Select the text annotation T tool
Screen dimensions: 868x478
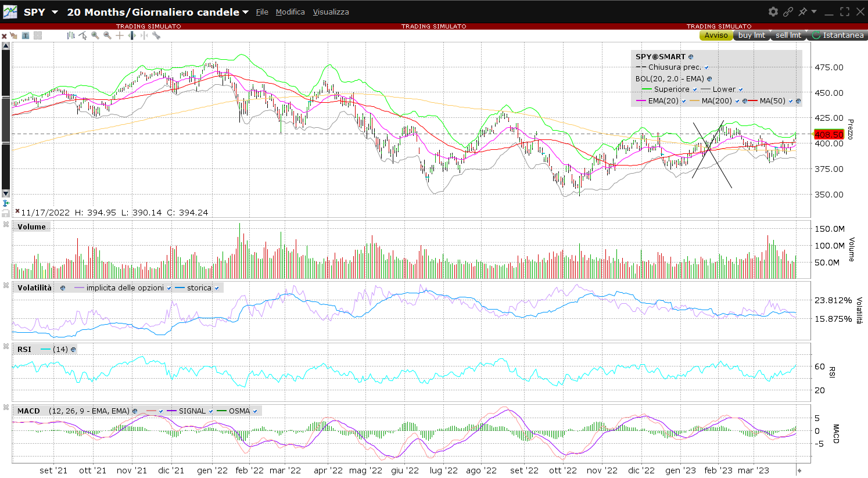(x=26, y=35)
